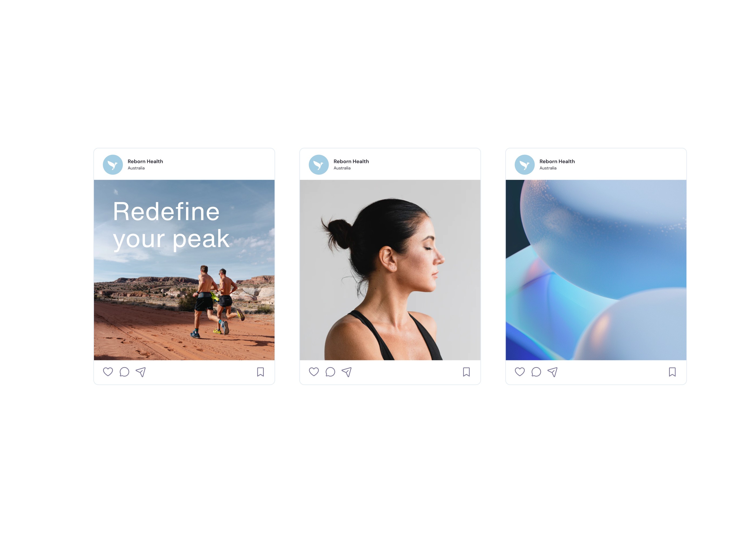Image resolution: width=756 pixels, height=533 pixels.
Task: Like the runners desert post
Action: pyautogui.click(x=108, y=372)
